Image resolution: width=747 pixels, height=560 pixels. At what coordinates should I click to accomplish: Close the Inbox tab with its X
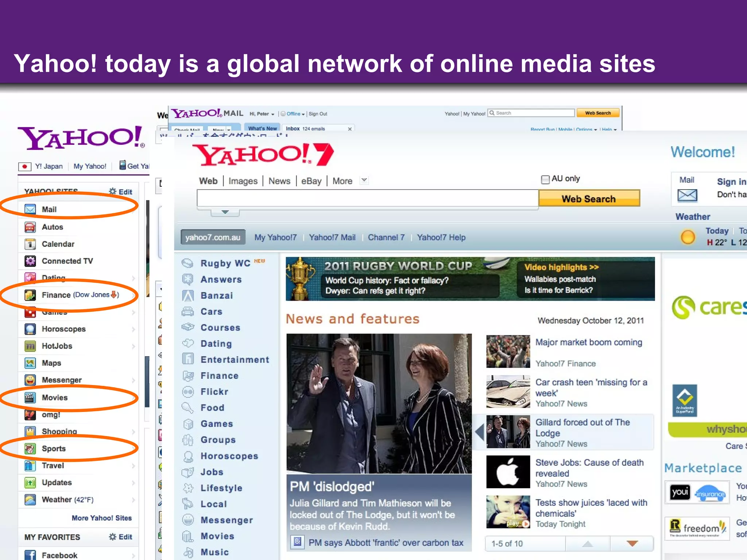pos(350,129)
